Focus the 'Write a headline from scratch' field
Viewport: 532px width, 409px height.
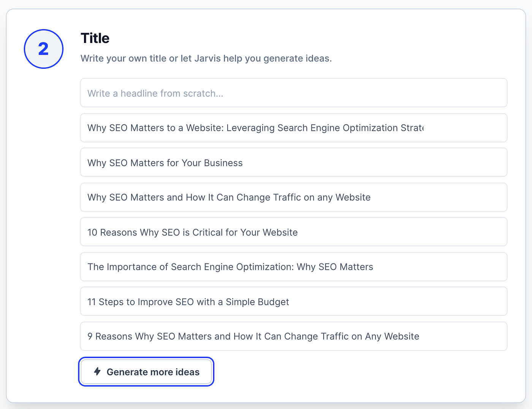(x=293, y=93)
